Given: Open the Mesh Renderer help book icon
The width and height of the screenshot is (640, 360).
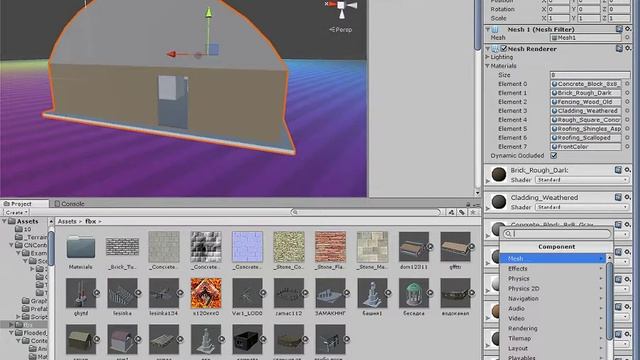Looking at the screenshot, I should 619,48.
